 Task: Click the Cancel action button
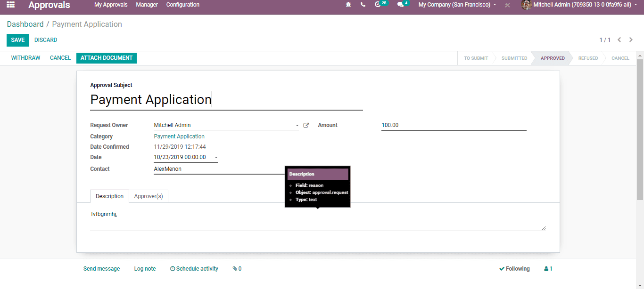(60, 58)
